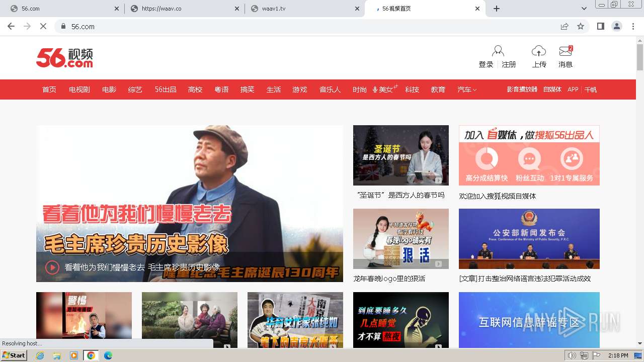Image resolution: width=644 pixels, height=362 pixels.
Task: Click the 欢迎加入搜狐视频自媒体 title
Action: (x=498, y=196)
